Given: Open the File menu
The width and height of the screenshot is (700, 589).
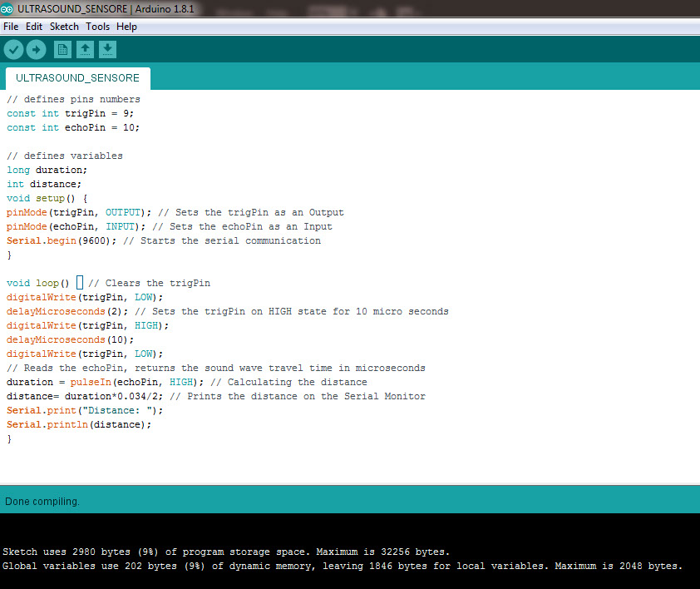Looking at the screenshot, I should coord(11,27).
